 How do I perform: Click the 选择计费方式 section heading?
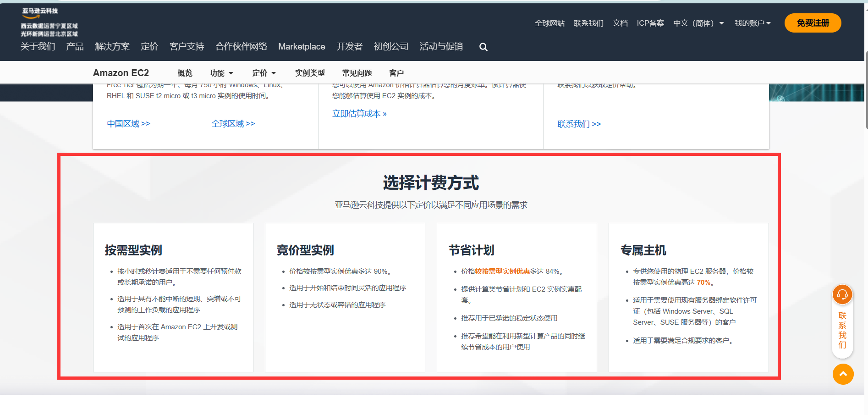click(x=431, y=183)
